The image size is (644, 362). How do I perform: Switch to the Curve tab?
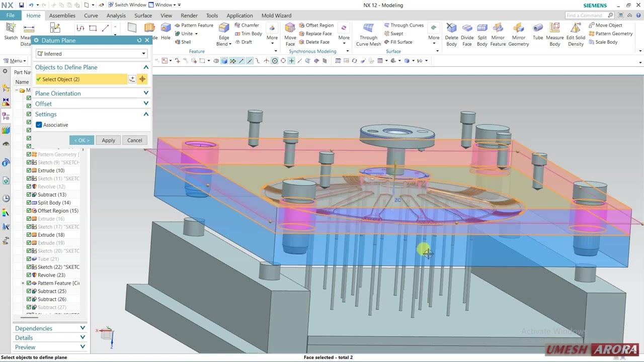pyautogui.click(x=91, y=16)
